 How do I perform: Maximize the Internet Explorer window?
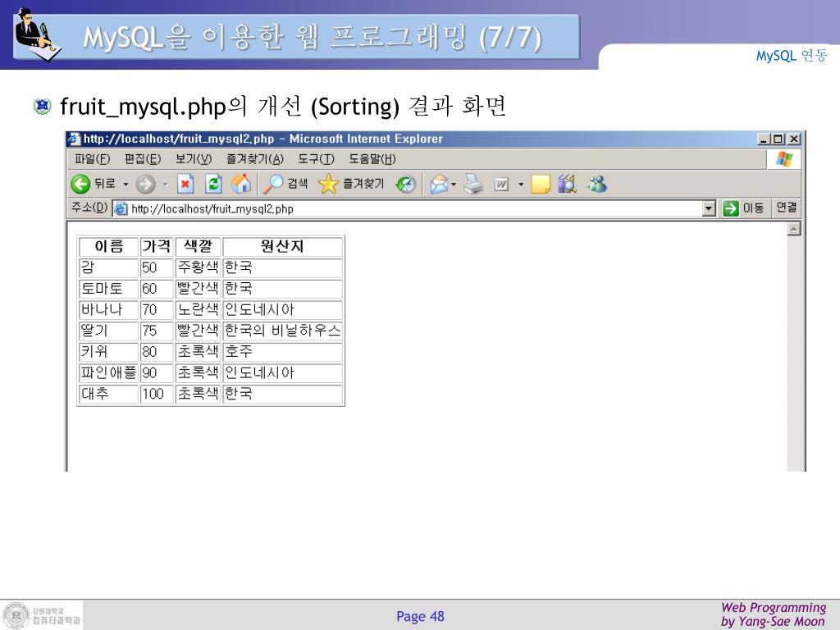(x=778, y=139)
